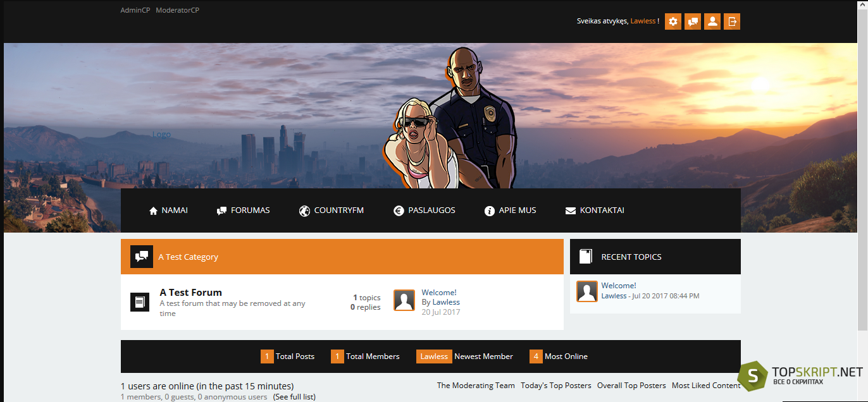
Task: Click the A Test Category chat icon
Action: point(142,257)
